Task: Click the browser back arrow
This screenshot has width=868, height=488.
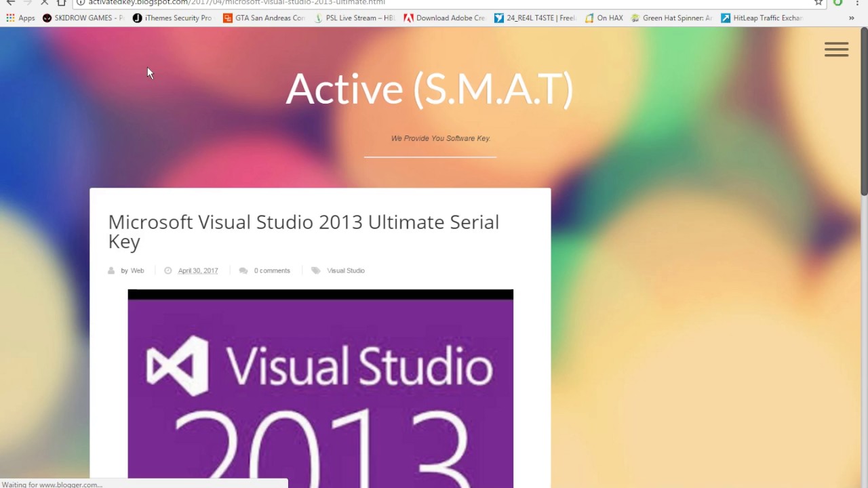Action: (x=10, y=3)
